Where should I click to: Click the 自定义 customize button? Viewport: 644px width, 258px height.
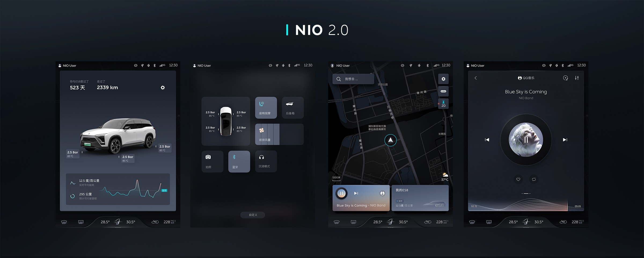253,215
